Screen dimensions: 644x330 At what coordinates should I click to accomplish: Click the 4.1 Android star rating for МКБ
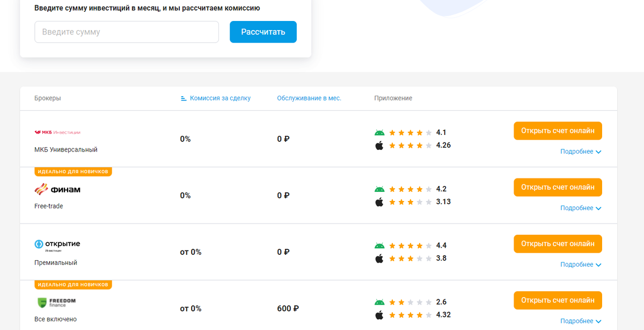point(410,133)
